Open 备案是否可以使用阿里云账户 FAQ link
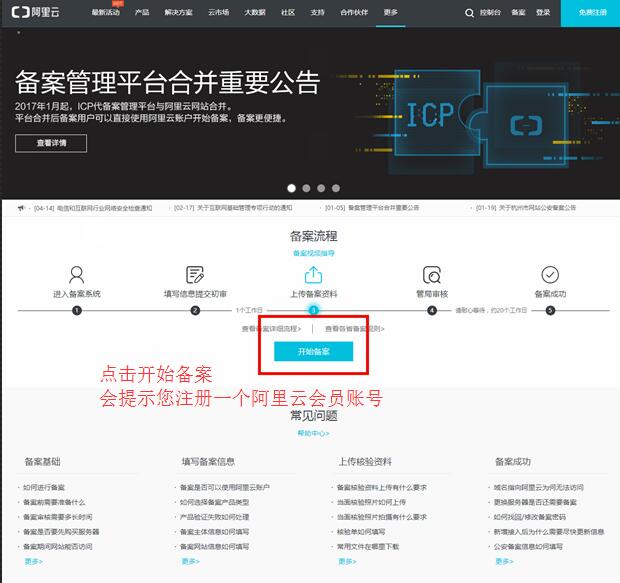 click(225, 487)
